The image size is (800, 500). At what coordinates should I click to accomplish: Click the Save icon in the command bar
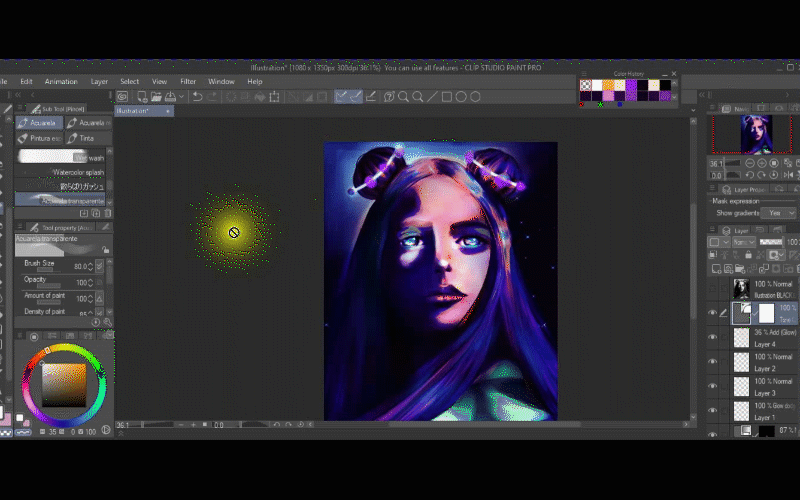[169, 97]
